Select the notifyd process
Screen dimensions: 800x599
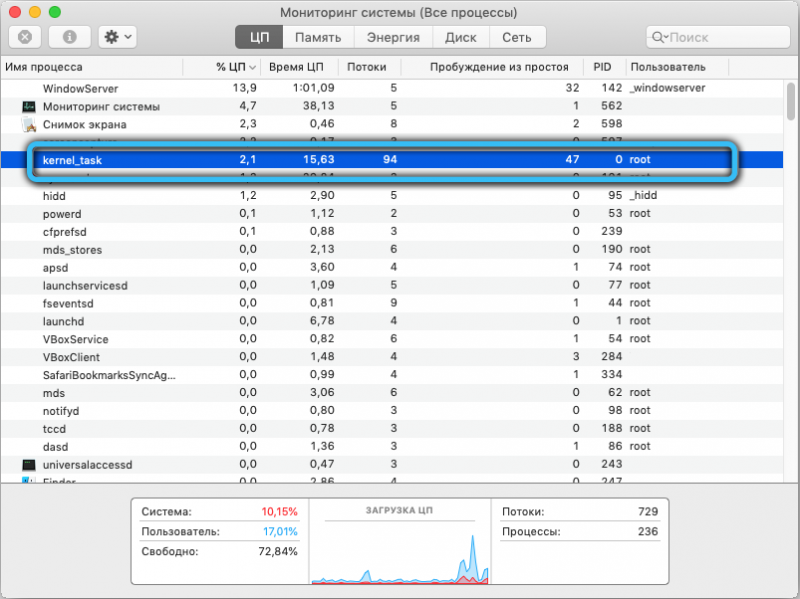(x=392, y=411)
